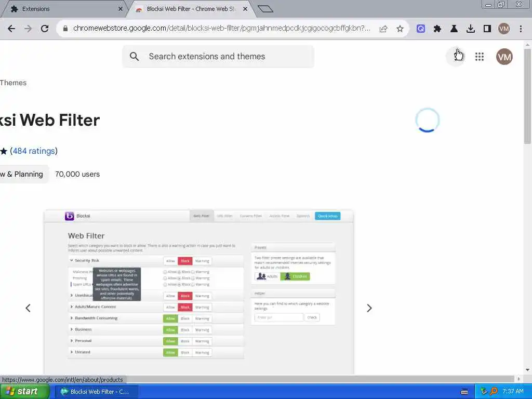Click the Web Filter page title heading
This screenshot has height=399, width=532.
point(50,120)
